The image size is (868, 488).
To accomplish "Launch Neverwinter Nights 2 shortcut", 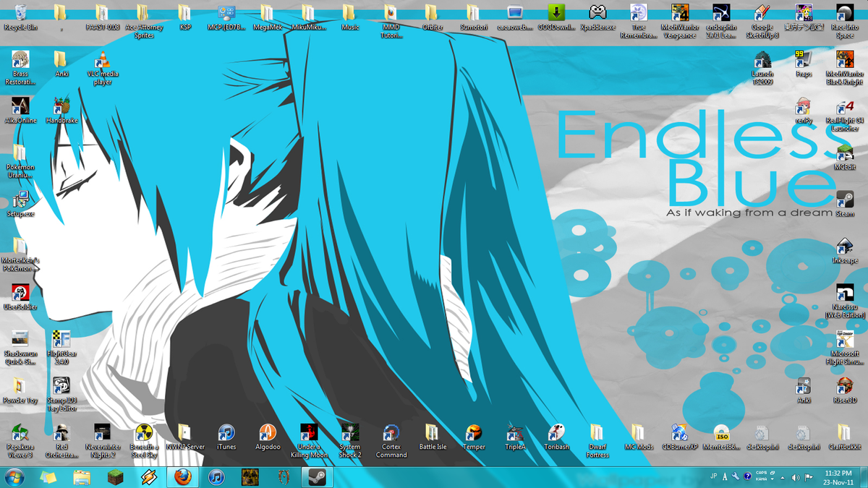I will pyautogui.click(x=103, y=441).
